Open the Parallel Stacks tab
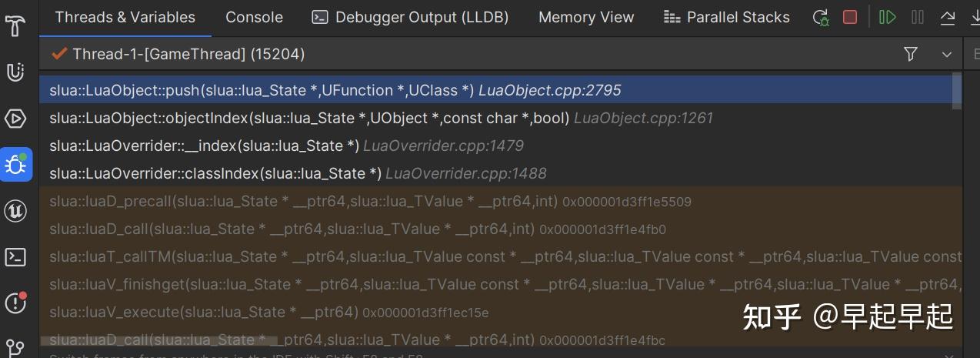Screen dimensions: 980x358 click(727, 17)
